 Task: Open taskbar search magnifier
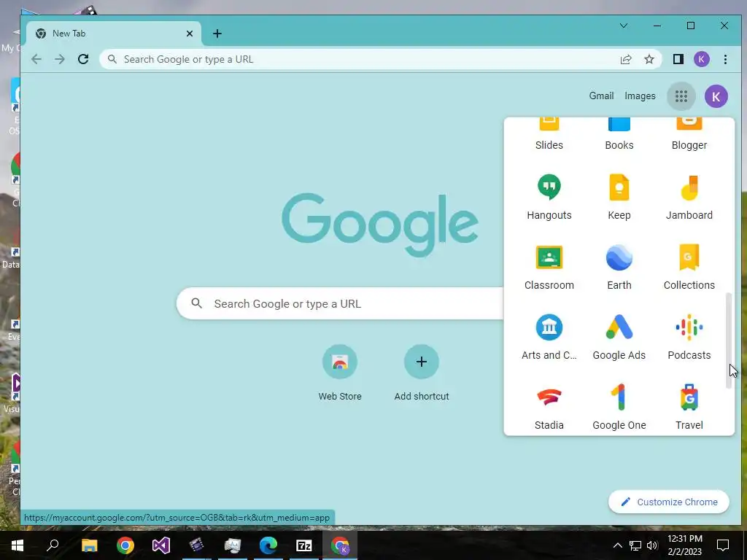point(53,545)
